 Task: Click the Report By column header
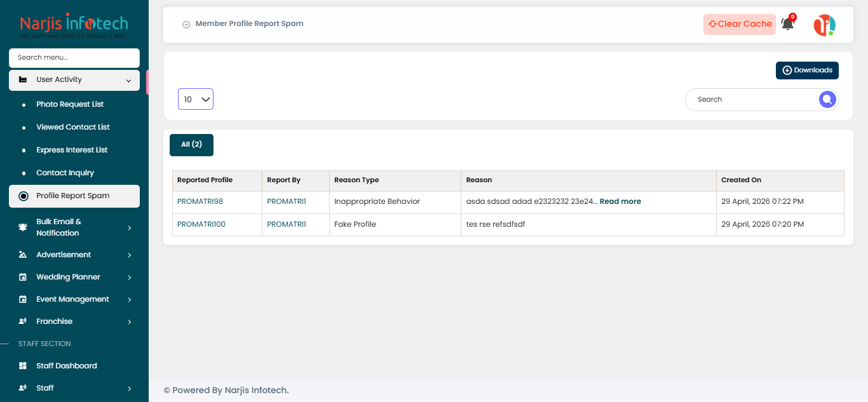296,180
